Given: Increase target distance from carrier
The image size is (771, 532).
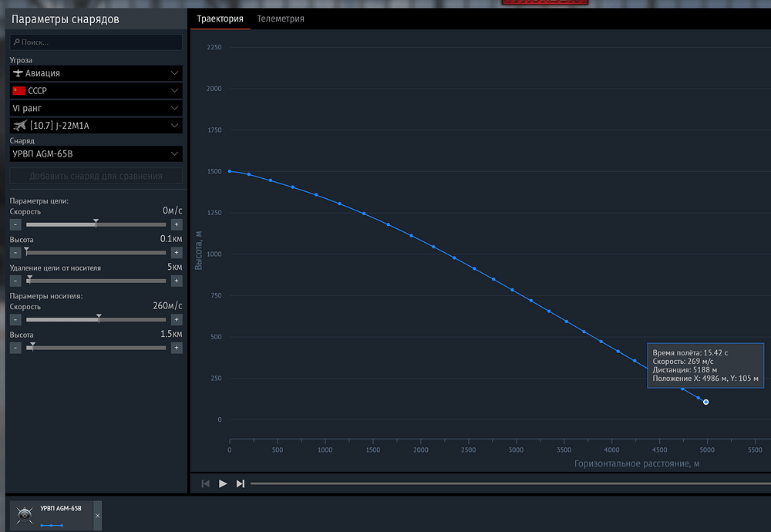Looking at the screenshot, I should (x=177, y=281).
